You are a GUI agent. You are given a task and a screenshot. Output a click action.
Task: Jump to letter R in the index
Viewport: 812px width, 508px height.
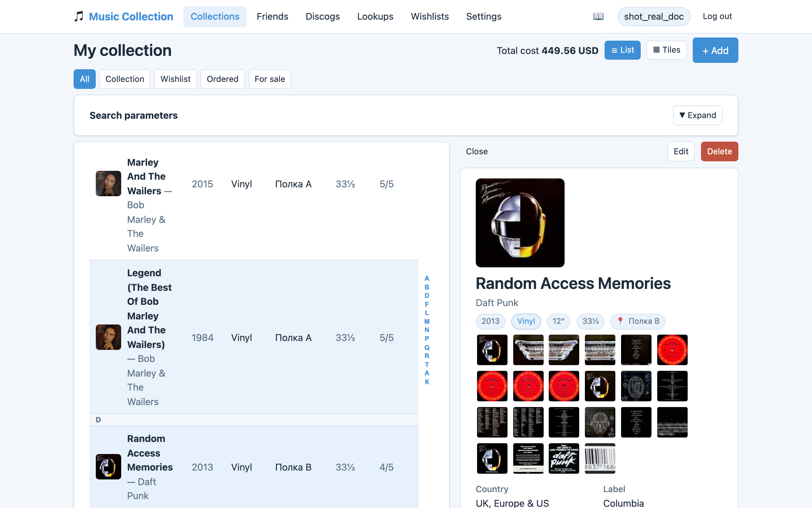(427, 356)
